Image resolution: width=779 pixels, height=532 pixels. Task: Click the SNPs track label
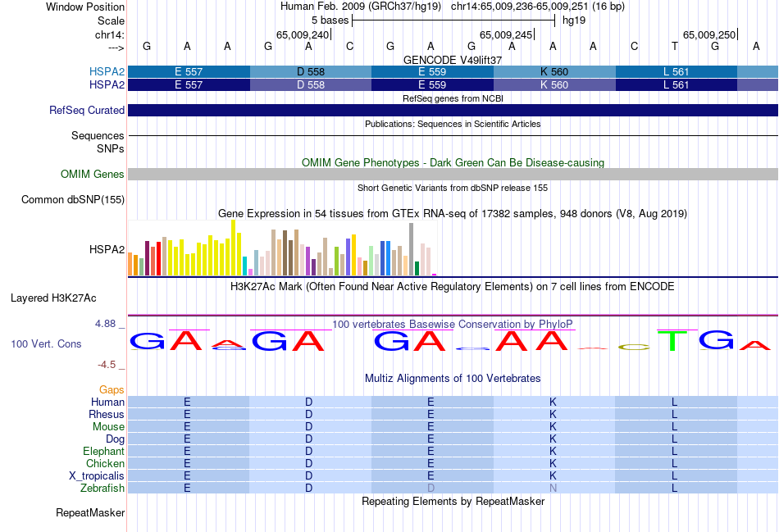[x=111, y=148]
